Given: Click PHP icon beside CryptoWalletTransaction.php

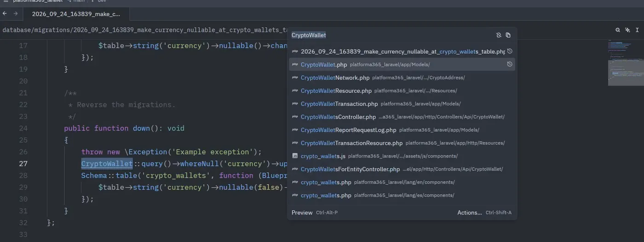Looking at the screenshot, I should click(295, 104).
